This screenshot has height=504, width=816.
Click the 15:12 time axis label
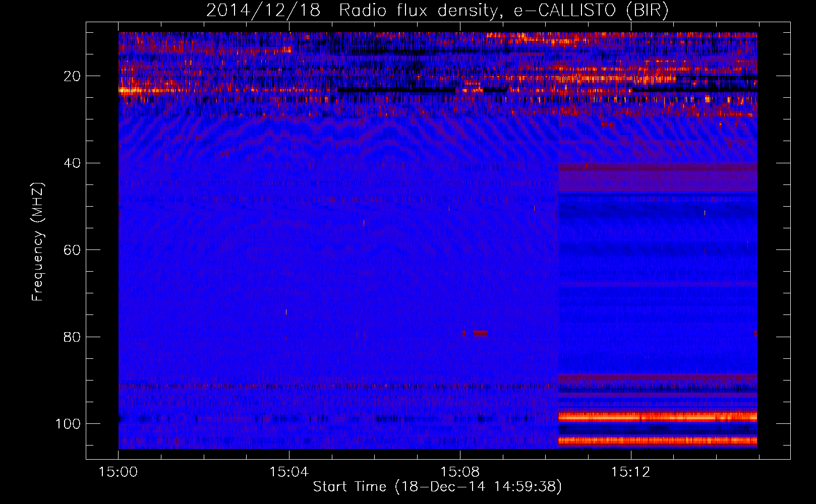(x=631, y=472)
